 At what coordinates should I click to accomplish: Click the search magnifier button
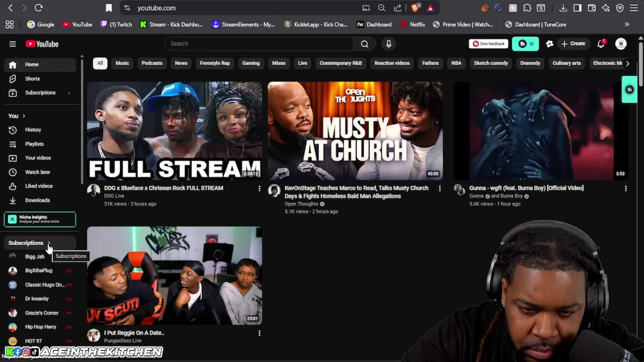364,44
